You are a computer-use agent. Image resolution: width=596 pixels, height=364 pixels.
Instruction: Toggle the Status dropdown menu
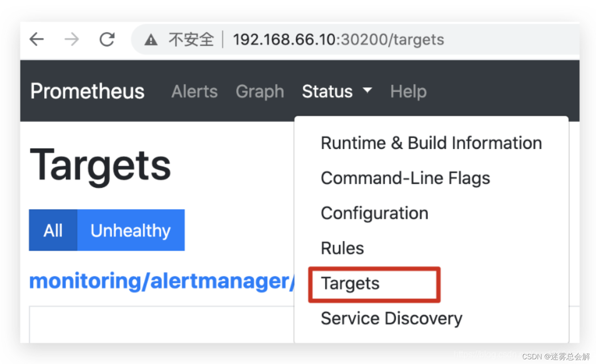coord(337,92)
